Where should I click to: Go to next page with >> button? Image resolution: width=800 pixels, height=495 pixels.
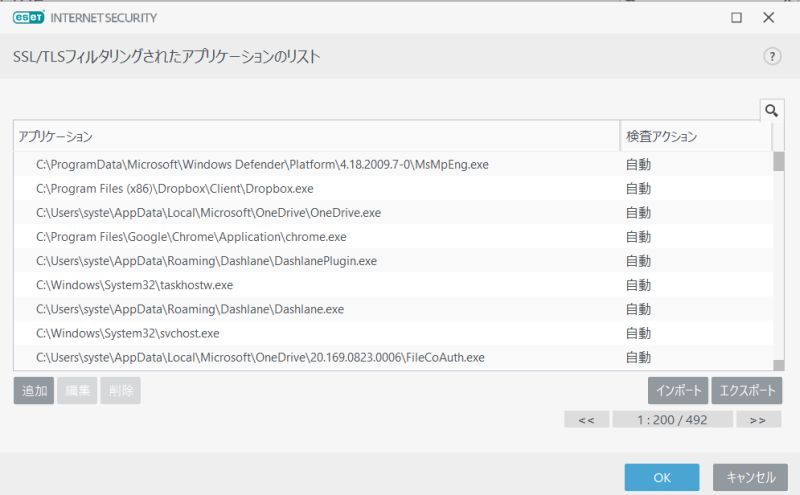(x=758, y=419)
